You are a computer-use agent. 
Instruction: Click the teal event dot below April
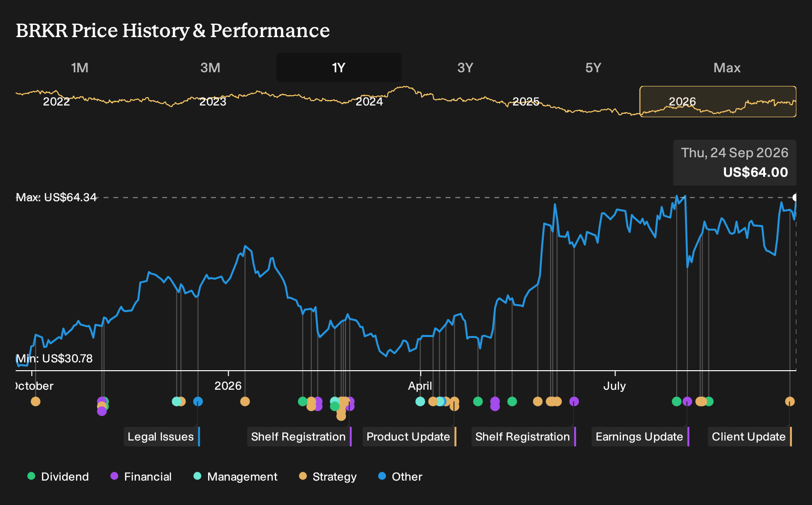[420, 401]
